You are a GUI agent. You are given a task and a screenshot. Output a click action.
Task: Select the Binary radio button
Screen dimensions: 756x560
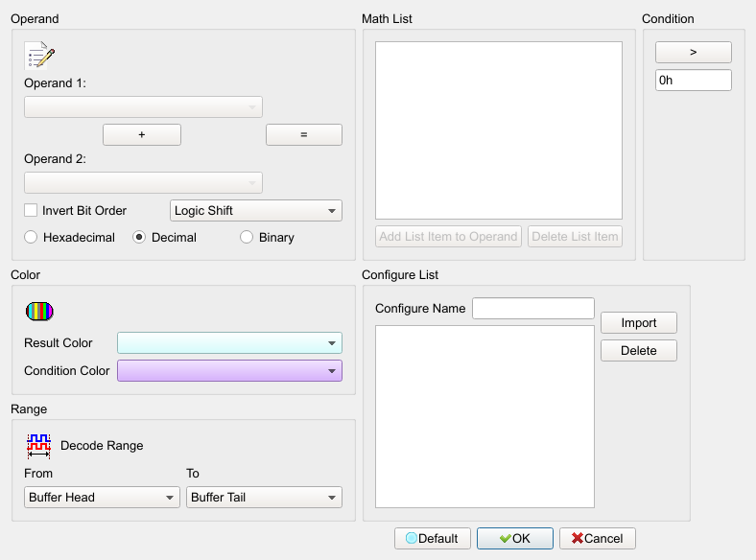(x=247, y=237)
